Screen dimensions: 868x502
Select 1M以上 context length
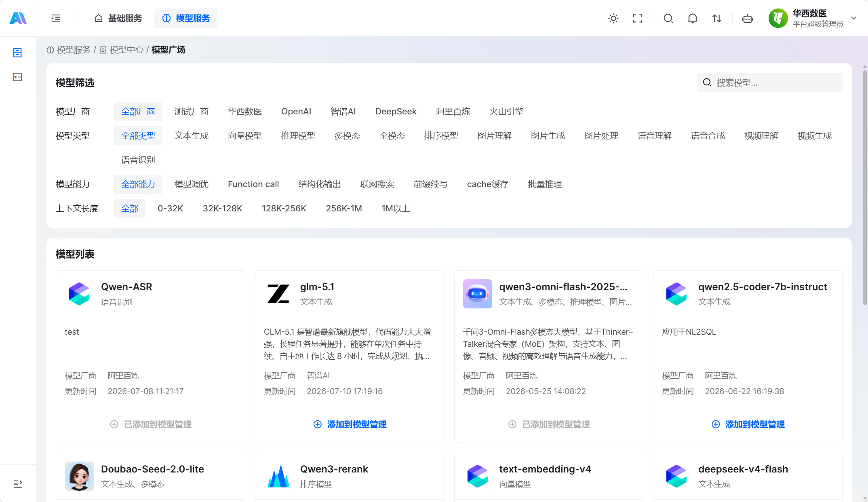396,209
